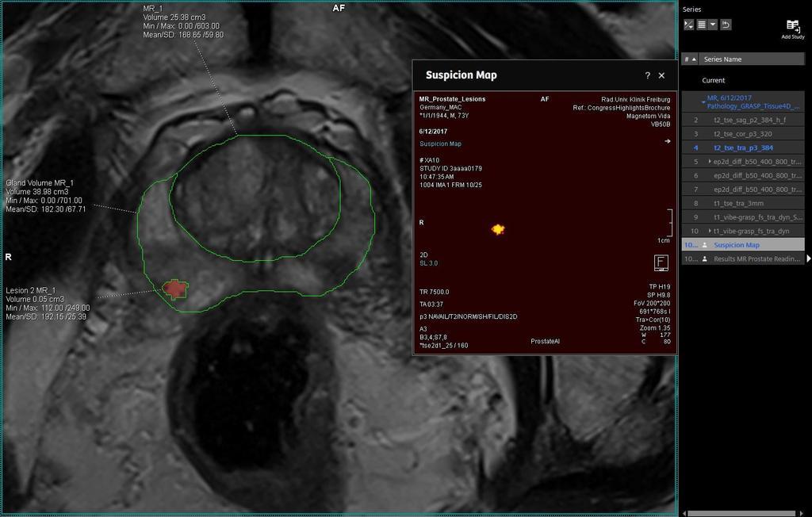This screenshot has height=517, width=812.
Task: Select the Results MR Prostate Reading series
Action: (x=757, y=258)
